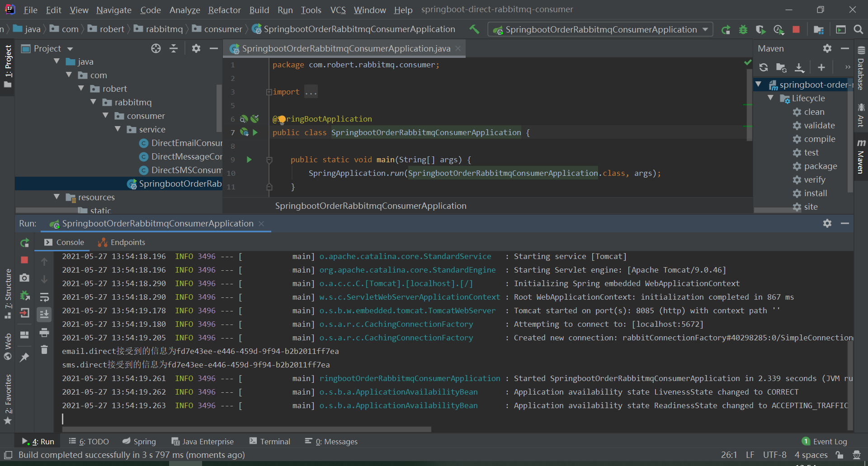Click the Search Everywhere magnifier icon
Viewport: 868px width, 466px height.
[x=858, y=30]
